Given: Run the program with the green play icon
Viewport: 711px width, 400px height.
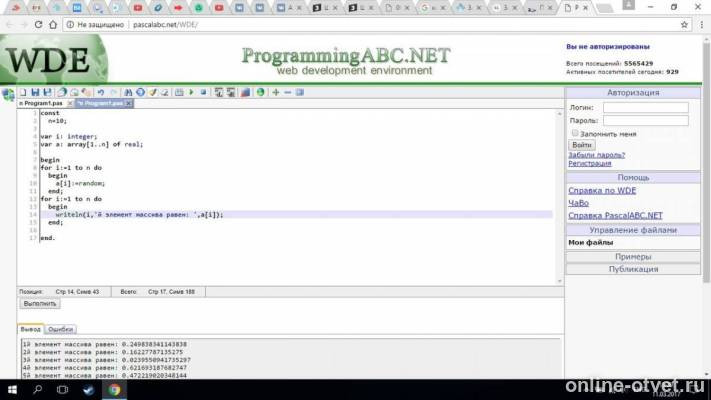Looking at the screenshot, I should (x=191, y=93).
